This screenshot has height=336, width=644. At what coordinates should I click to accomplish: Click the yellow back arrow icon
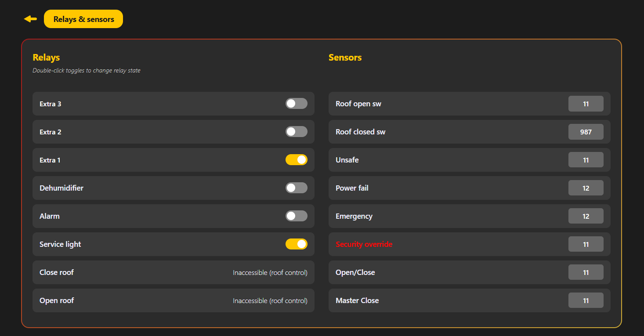[30, 19]
